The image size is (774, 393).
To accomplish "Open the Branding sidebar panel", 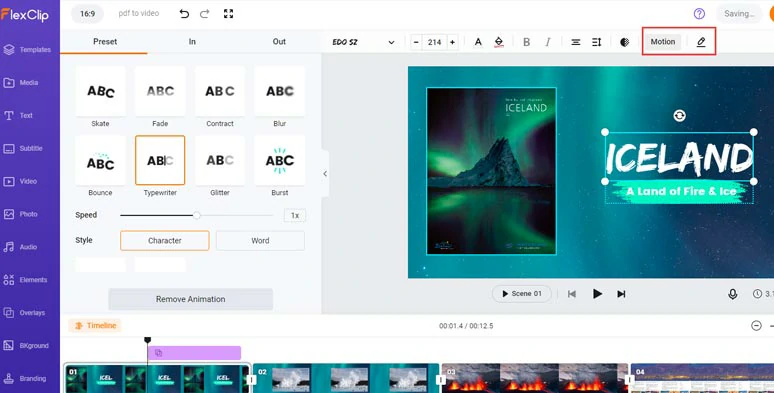I will point(25,379).
